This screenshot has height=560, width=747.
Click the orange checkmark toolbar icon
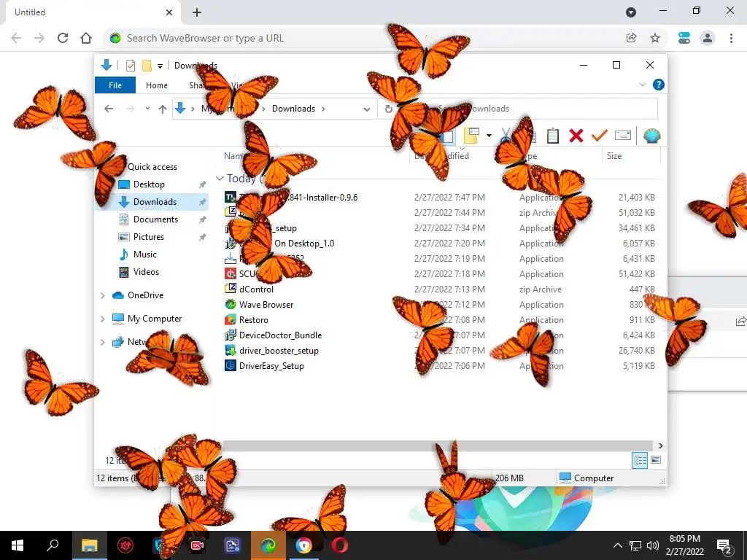[x=600, y=136]
